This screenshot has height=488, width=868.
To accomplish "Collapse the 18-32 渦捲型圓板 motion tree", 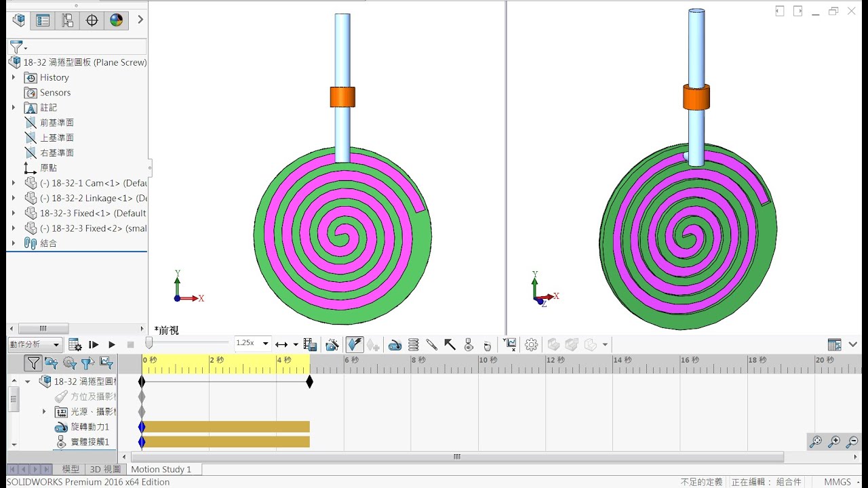I will tap(28, 382).
